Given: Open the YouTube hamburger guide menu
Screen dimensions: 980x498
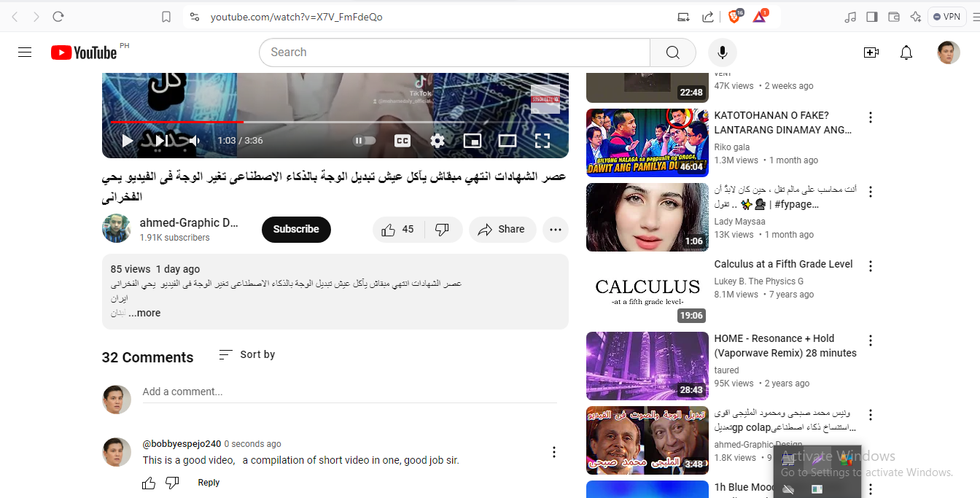Looking at the screenshot, I should (x=25, y=52).
